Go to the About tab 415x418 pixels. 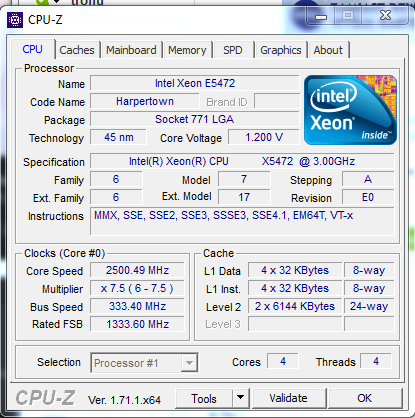click(328, 50)
